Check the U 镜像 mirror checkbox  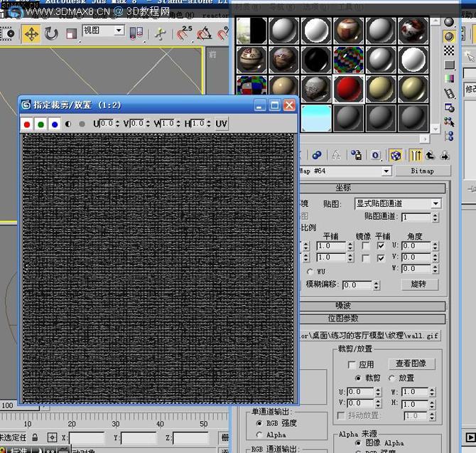tap(366, 246)
